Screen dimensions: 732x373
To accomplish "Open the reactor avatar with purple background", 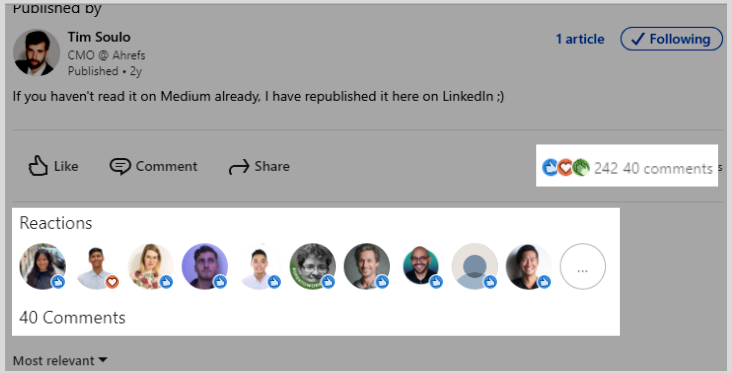I will pos(204,266).
